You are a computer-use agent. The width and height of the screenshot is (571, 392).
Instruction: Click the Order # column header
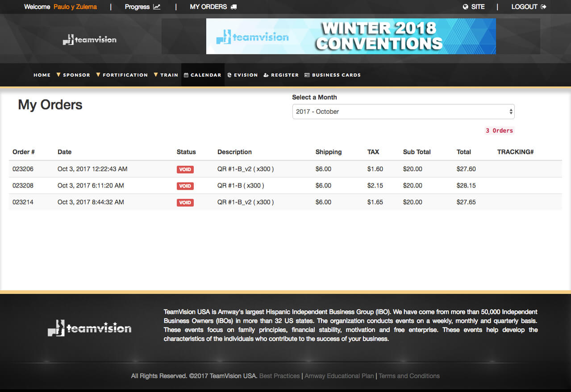(24, 152)
